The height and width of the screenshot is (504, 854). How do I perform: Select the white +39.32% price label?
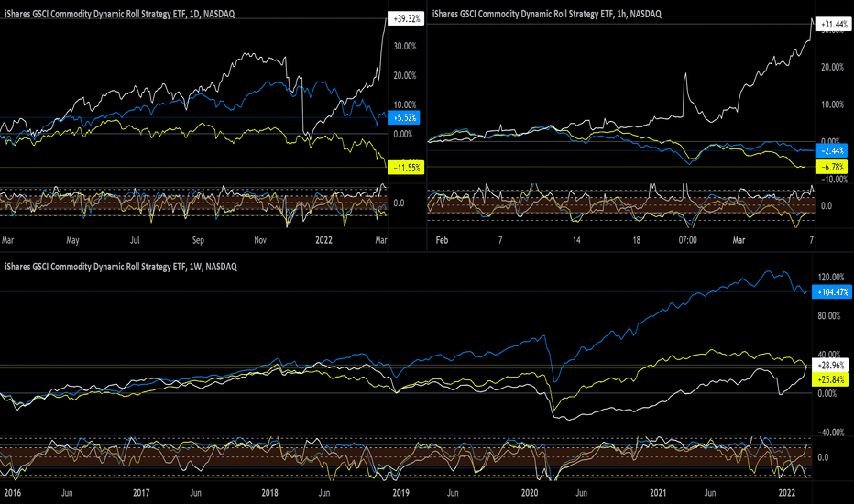pyautogui.click(x=407, y=18)
